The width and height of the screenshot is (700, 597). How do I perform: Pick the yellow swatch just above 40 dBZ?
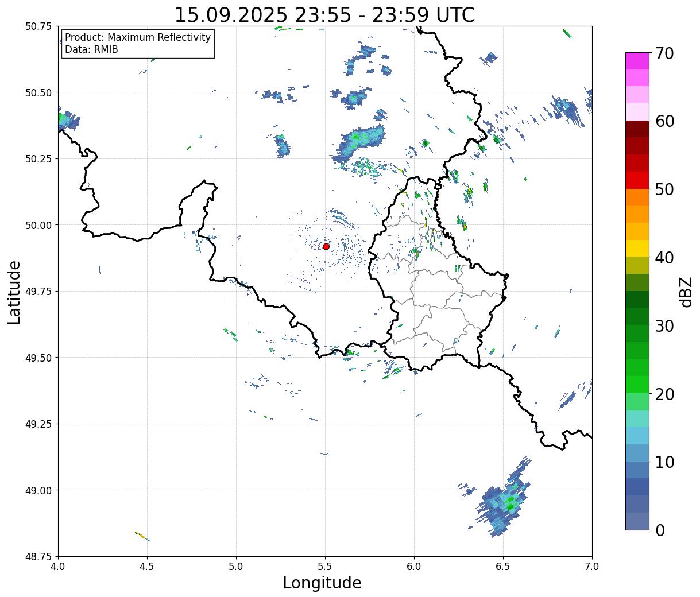[637, 248]
